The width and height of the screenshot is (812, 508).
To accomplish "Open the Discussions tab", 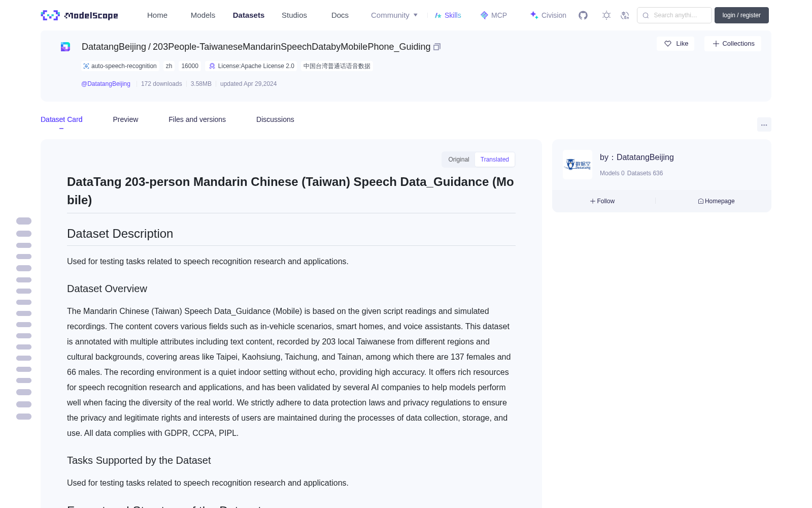I will [275, 119].
